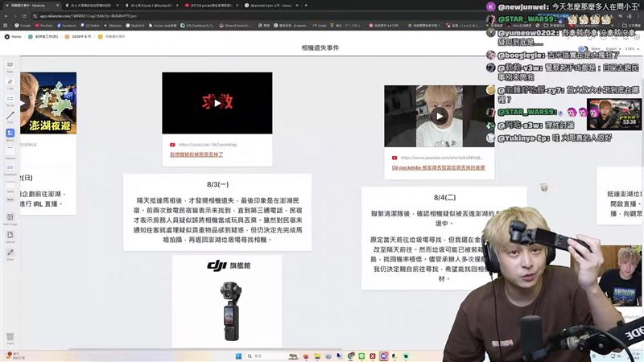644x362 pixels.
Task: Open the more tools ellipsis menu
Action: [x=10, y=200]
